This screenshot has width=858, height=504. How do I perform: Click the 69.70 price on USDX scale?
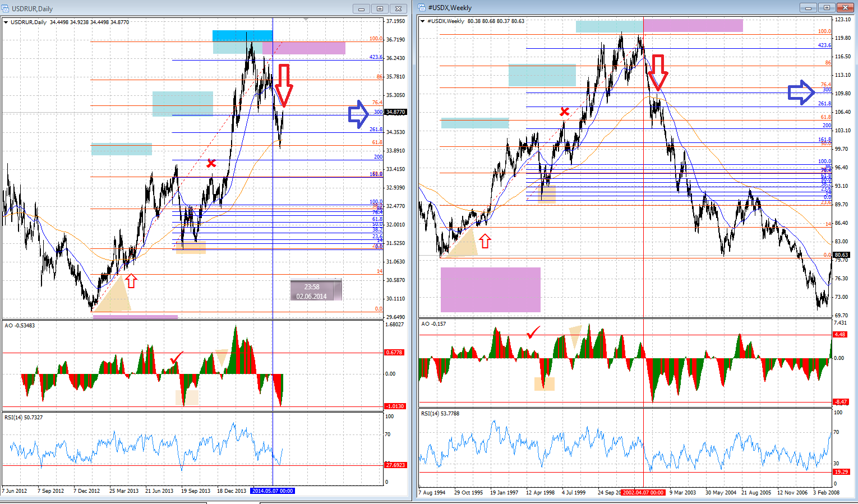click(x=841, y=316)
